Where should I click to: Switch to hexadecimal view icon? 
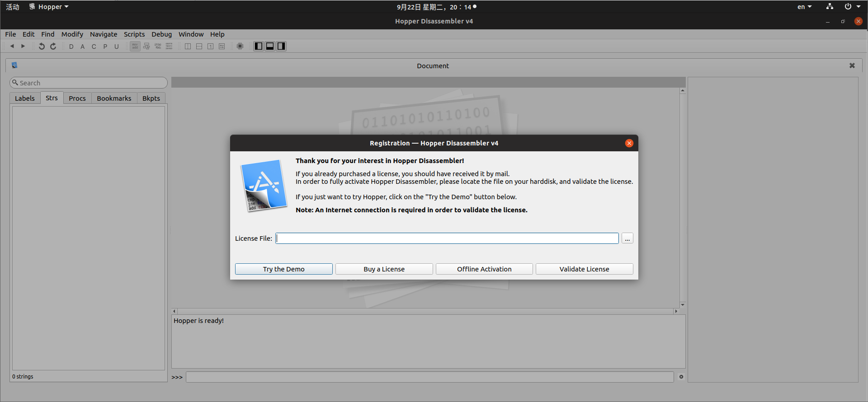(x=169, y=46)
